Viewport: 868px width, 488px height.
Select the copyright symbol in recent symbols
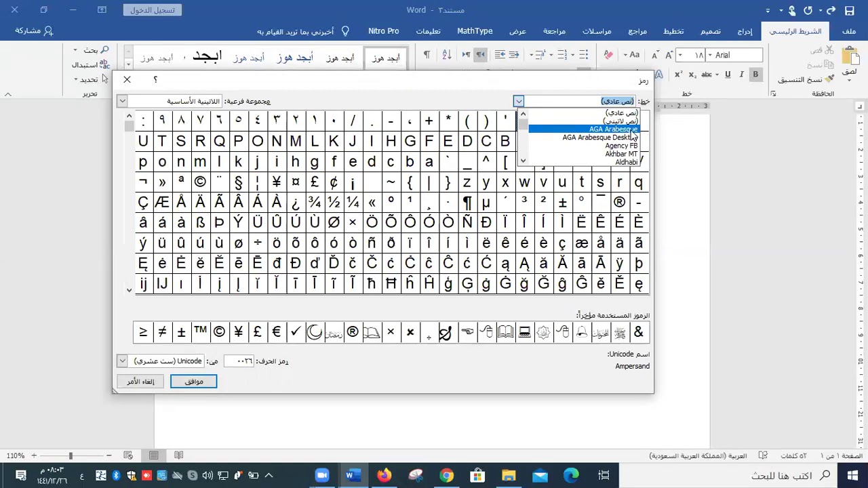[x=219, y=332]
